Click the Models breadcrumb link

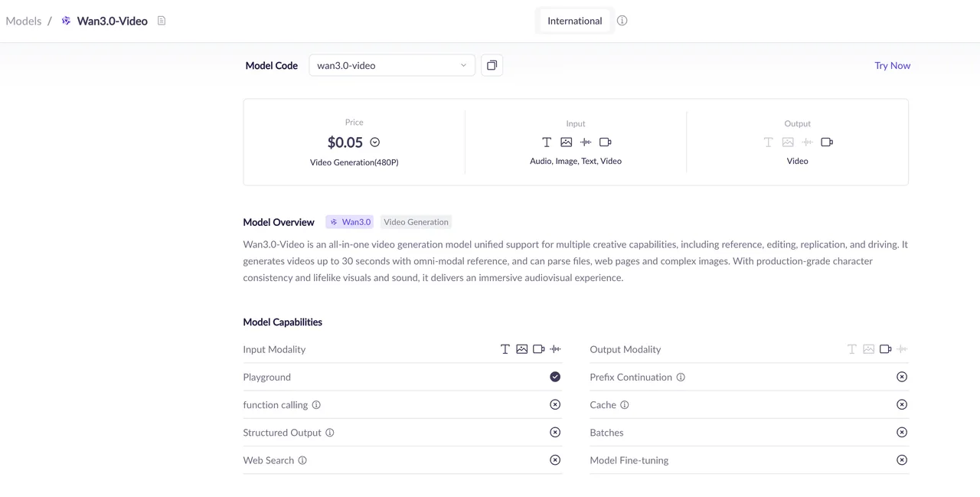(x=24, y=21)
